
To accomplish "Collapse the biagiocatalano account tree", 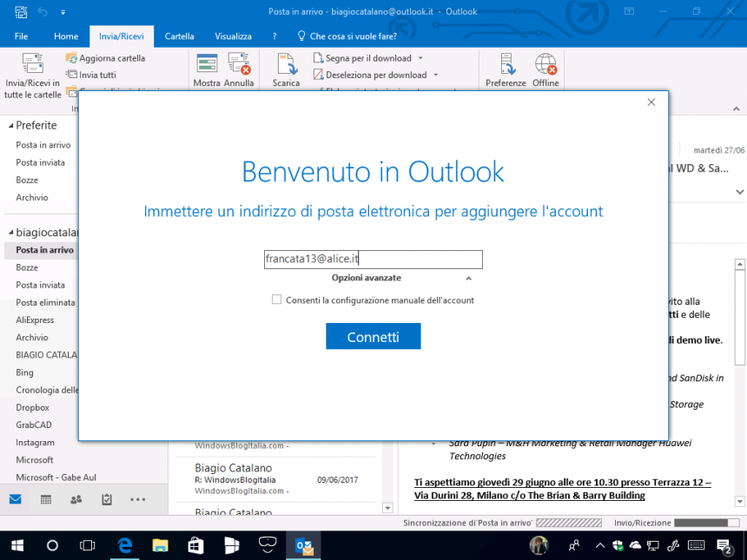I will pos(10,233).
